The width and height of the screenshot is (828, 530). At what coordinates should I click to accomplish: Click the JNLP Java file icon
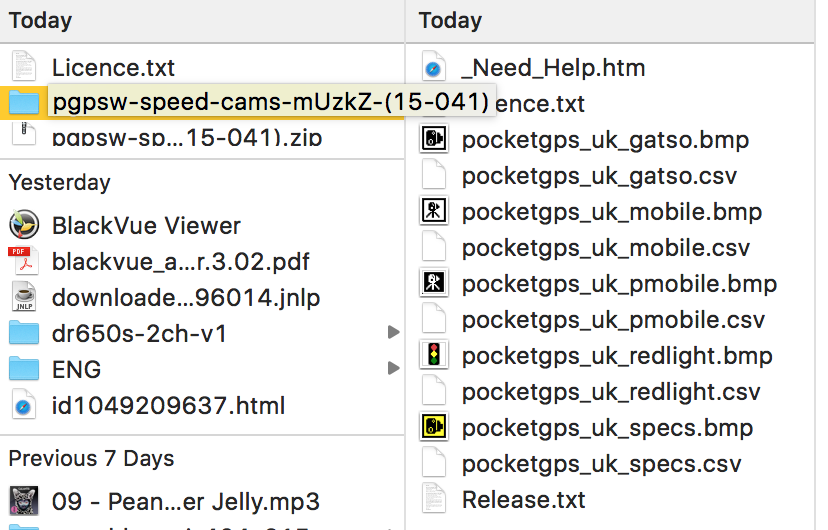click(x=23, y=298)
